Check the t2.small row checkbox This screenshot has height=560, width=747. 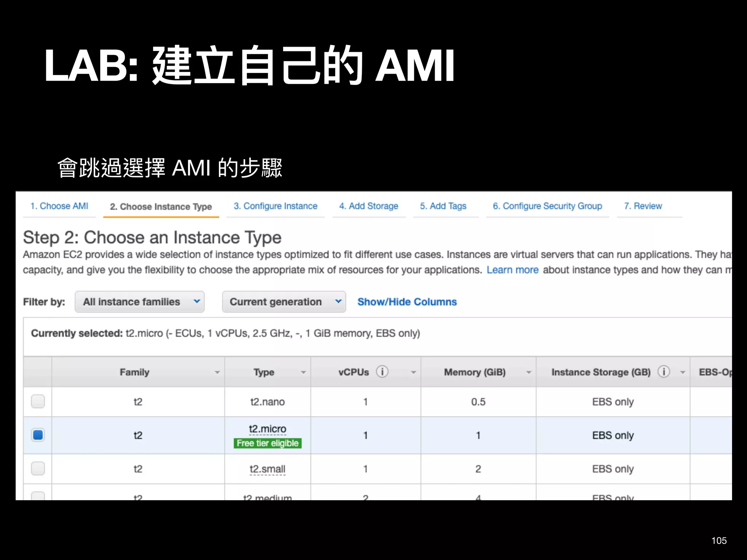click(38, 468)
